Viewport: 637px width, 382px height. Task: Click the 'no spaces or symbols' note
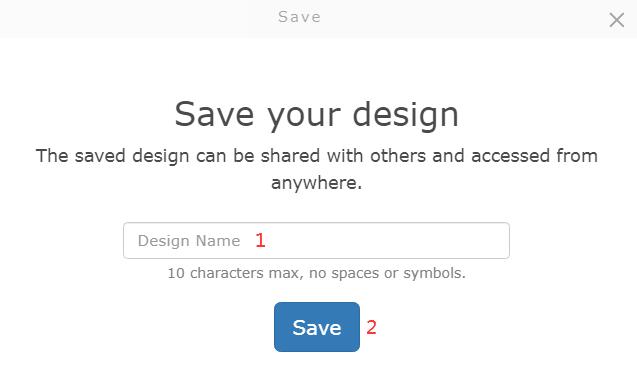387,273
